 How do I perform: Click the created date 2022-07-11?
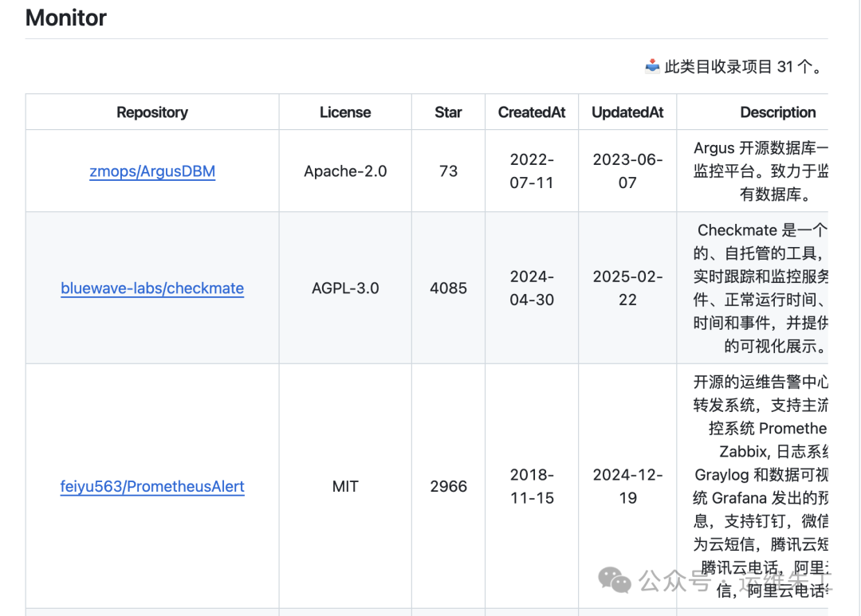click(x=532, y=171)
